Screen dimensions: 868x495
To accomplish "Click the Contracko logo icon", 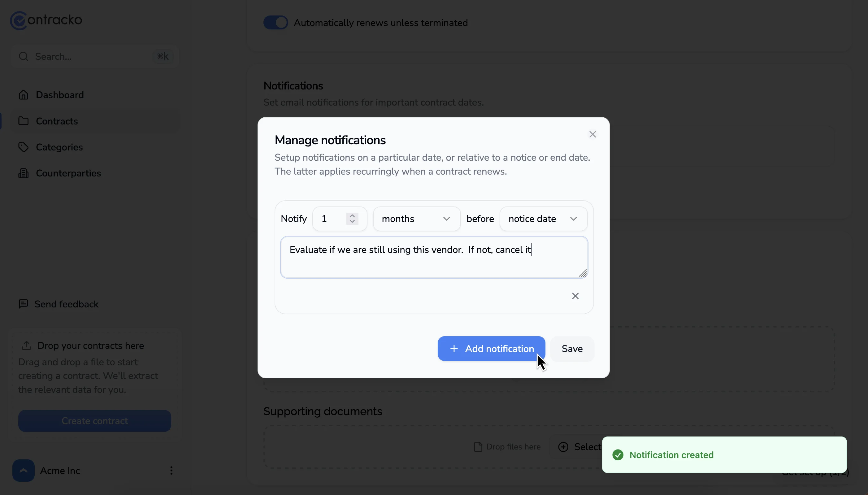I will 19,20.
